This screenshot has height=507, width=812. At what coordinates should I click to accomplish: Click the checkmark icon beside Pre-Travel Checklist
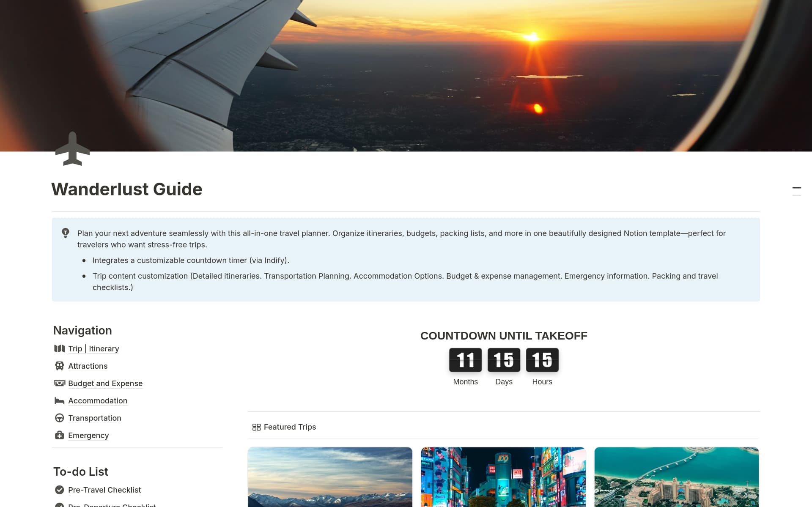(x=60, y=490)
